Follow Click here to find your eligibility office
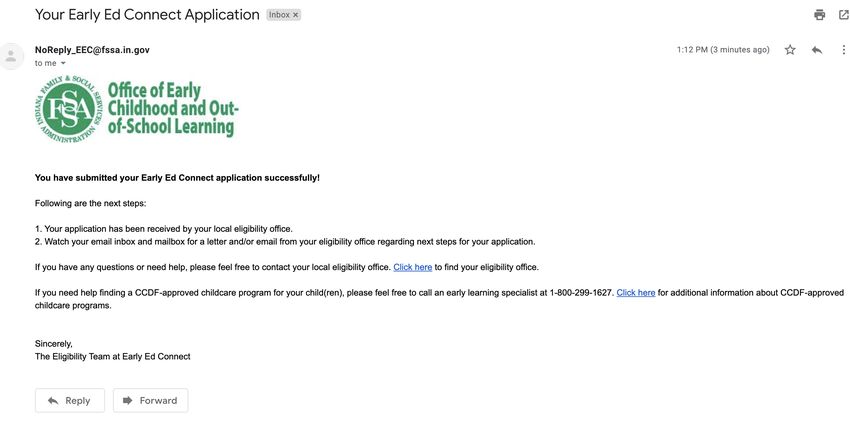 tap(413, 267)
